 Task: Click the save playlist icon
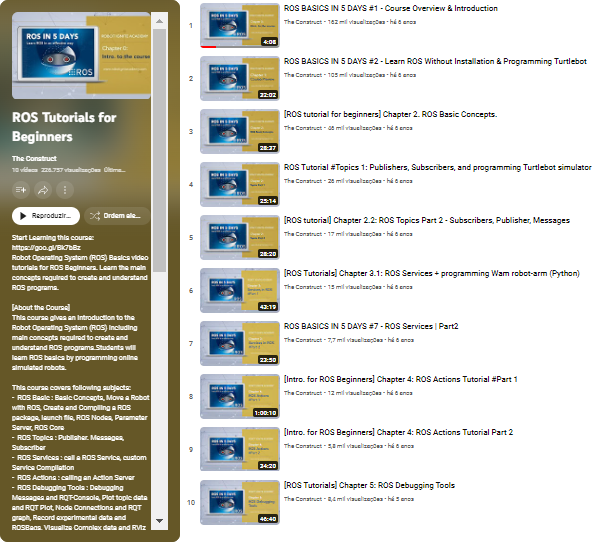(x=21, y=189)
